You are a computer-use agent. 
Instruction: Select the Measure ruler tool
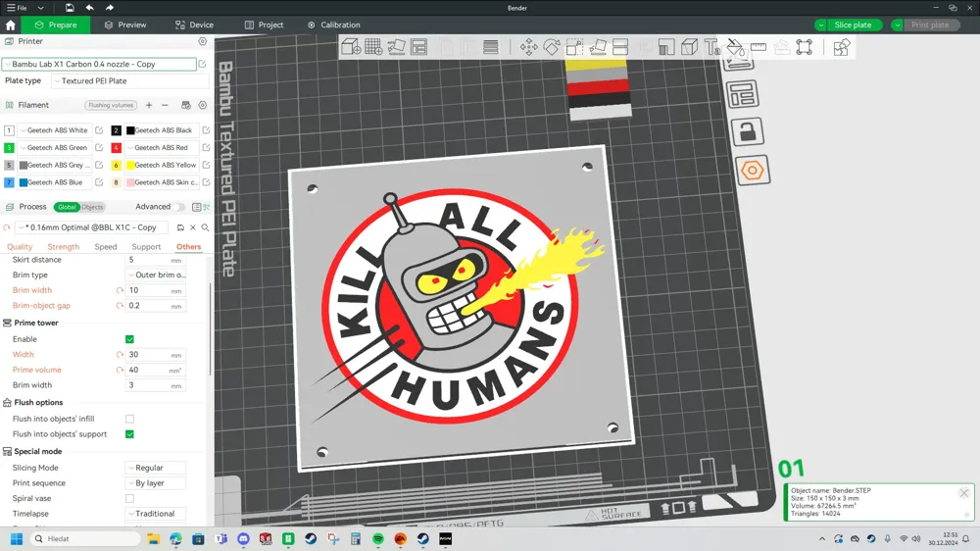click(759, 47)
